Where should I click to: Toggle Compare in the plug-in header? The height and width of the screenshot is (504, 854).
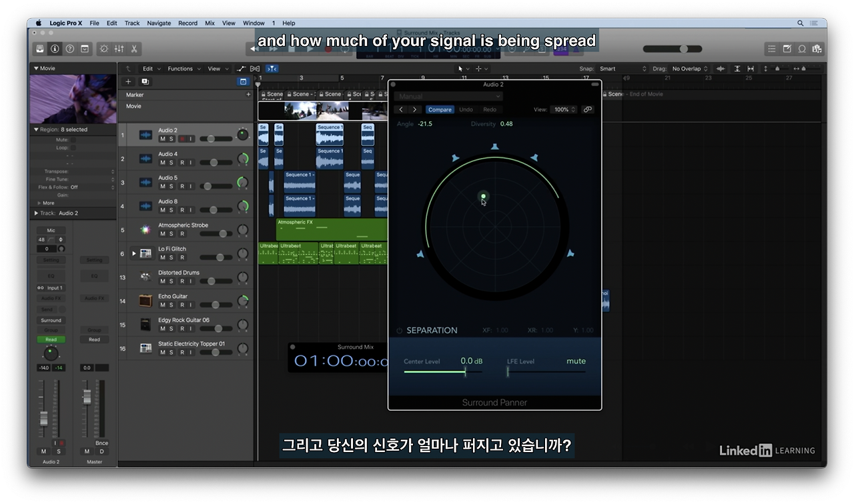pyautogui.click(x=440, y=109)
